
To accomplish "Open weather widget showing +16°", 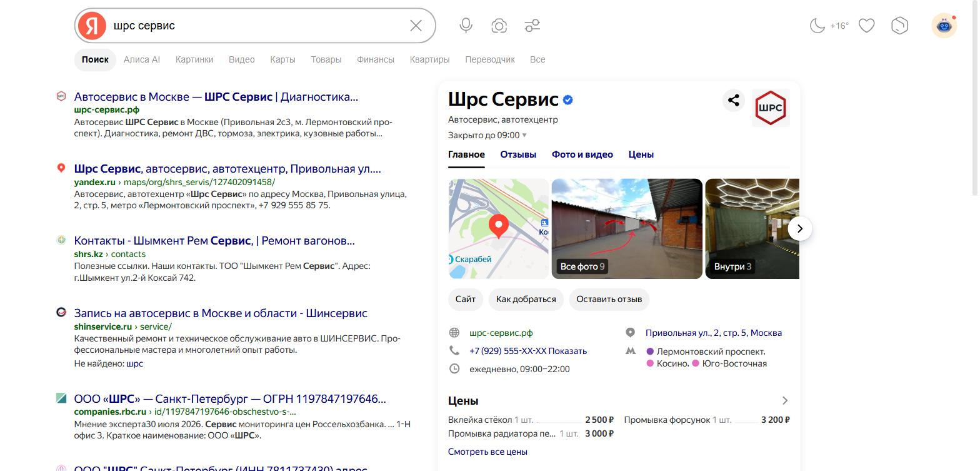I will click(x=829, y=26).
